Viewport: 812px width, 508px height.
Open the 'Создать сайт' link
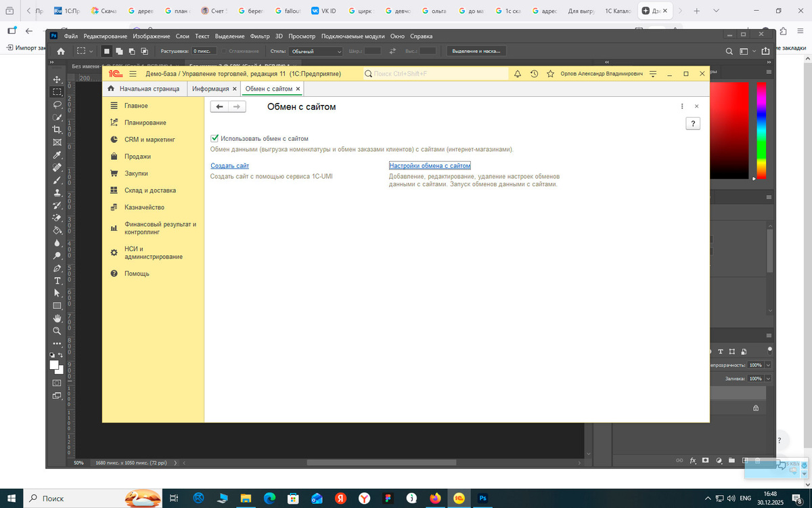coord(229,165)
